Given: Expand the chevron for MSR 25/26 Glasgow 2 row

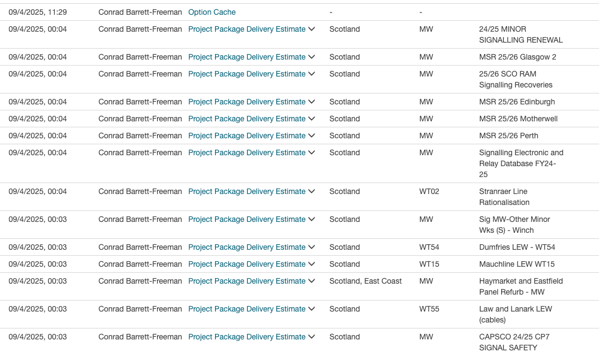Looking at the screenshot, I should click(312, 57).
